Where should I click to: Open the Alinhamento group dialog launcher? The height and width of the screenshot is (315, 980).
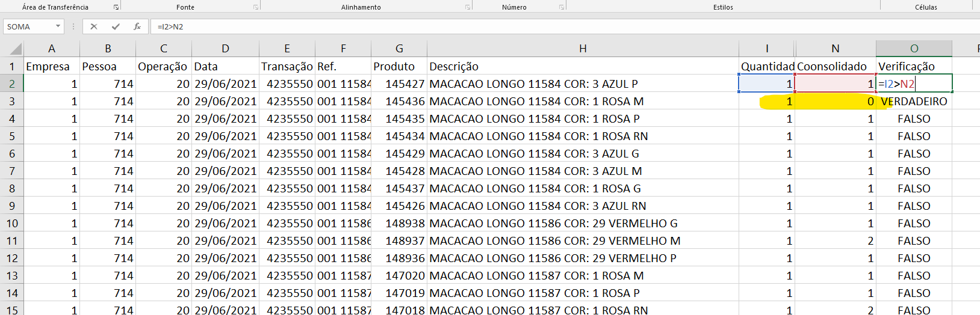[x=468, y=7]
